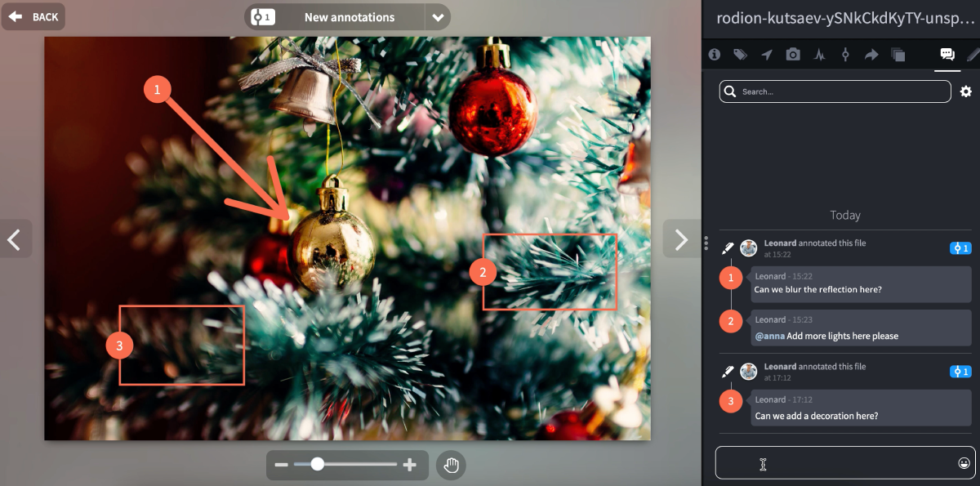This screenshot has height=486, width=980.
Task: Click comment list marker number 1
Action: [x=731, y=279]
